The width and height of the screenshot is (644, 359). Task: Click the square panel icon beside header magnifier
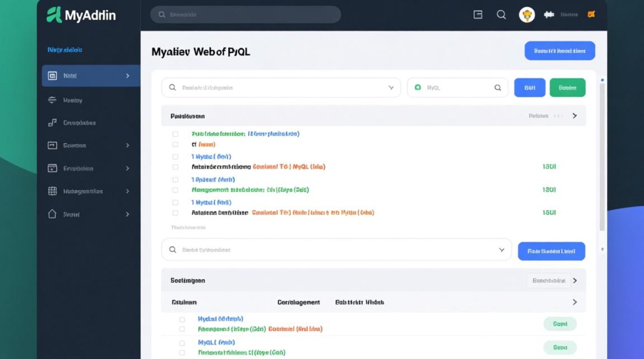(478, 15)
